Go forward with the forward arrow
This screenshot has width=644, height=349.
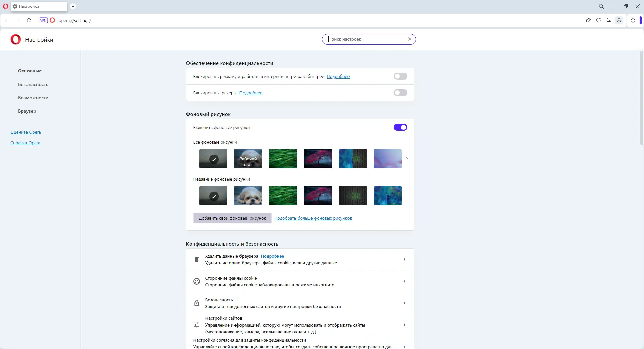[18, 20]
